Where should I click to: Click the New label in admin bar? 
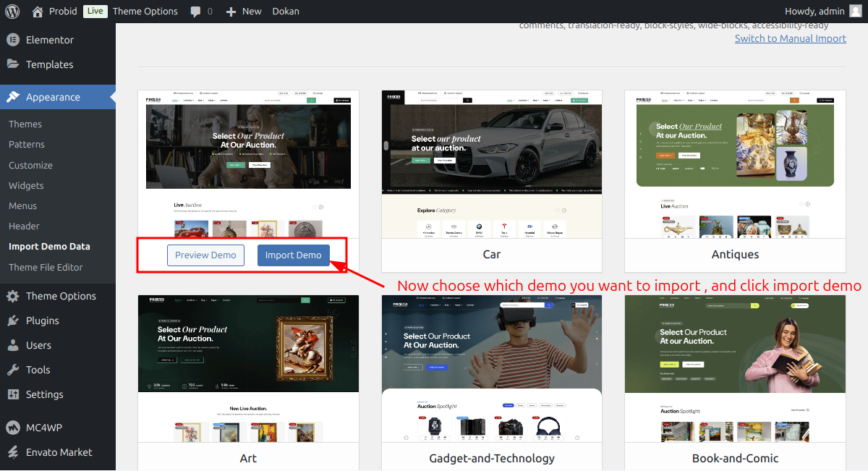pos(252,11)
